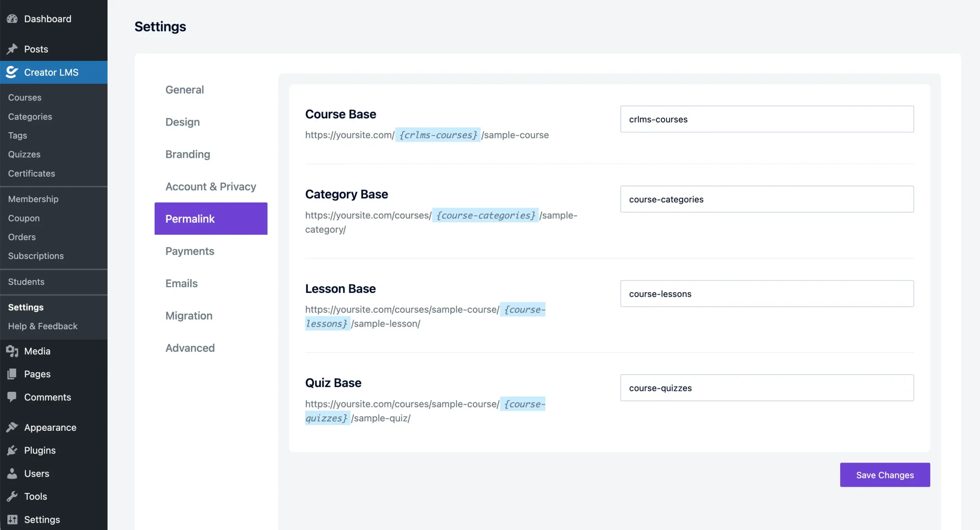Open Pages via its book icon

(x=12, y=374)
